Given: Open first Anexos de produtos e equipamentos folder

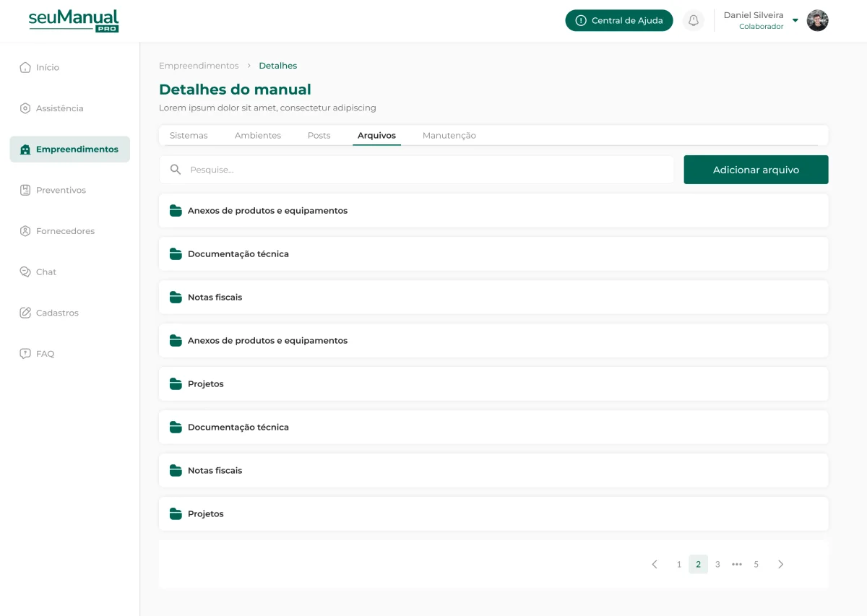Looking at the screenshot, I should (x=493, y=210).
